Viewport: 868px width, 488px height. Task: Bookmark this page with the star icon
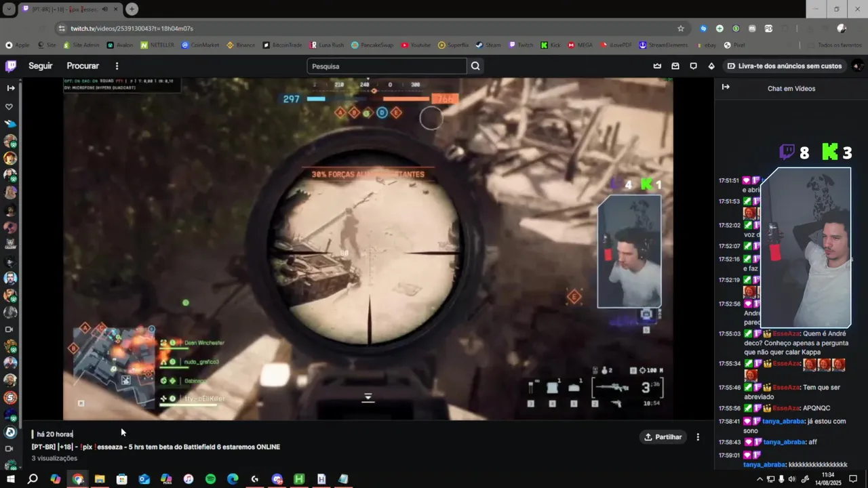[x=681, y=28]
